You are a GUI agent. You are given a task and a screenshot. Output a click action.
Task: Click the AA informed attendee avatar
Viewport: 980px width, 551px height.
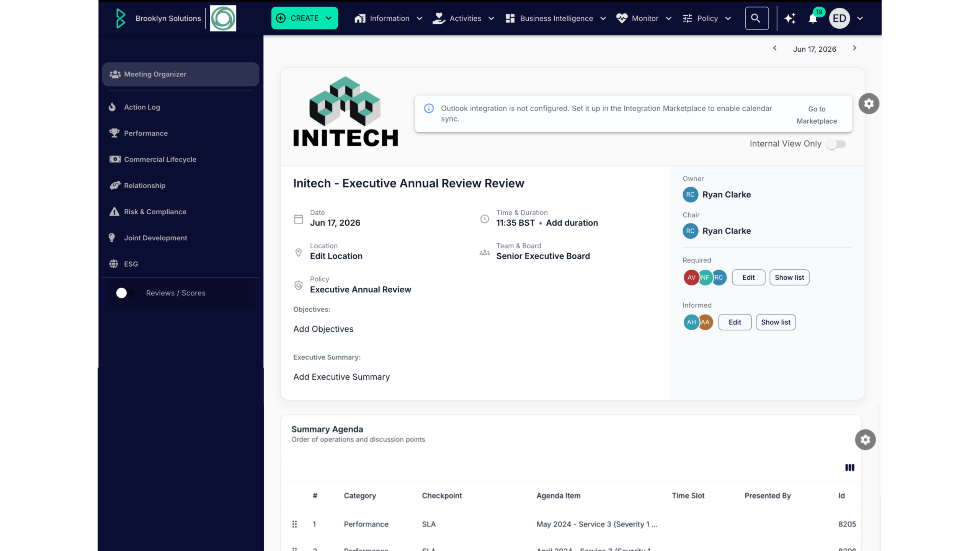(706, 322)
